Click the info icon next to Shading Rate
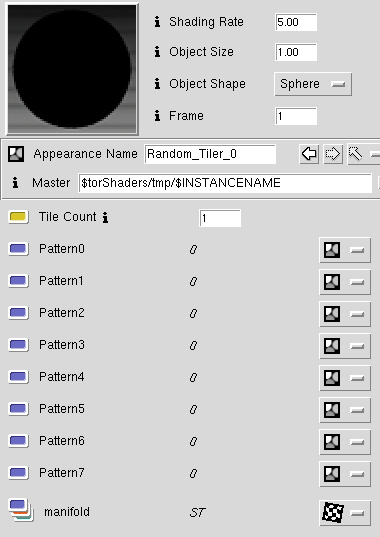This screenshot has width=380, height=537. coord(157,22)
